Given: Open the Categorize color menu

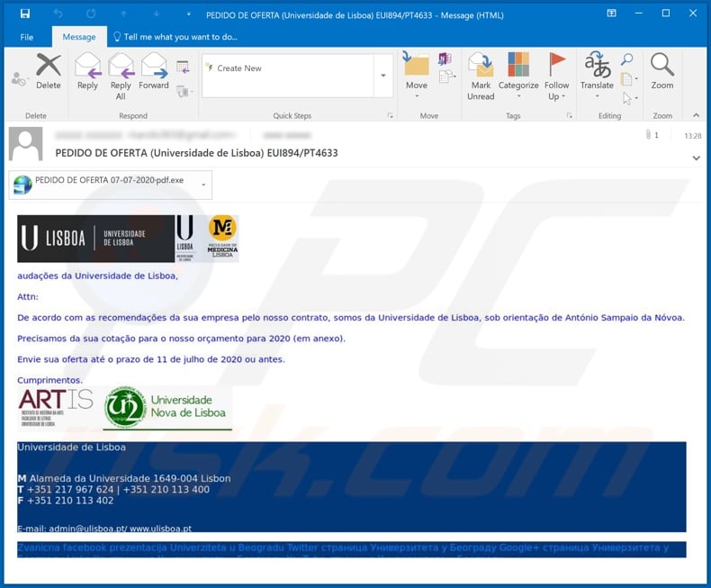Looking at the screenshot, I should point(518,76).
